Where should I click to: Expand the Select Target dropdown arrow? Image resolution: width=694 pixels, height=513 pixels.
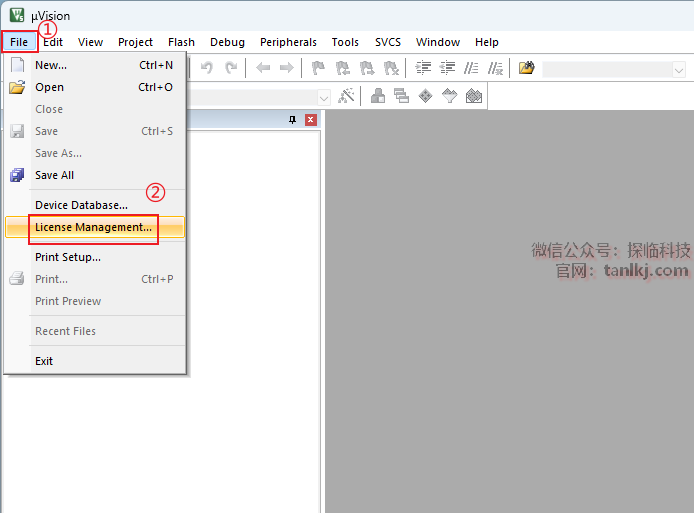pyautogui.click(x=324, y=97)
